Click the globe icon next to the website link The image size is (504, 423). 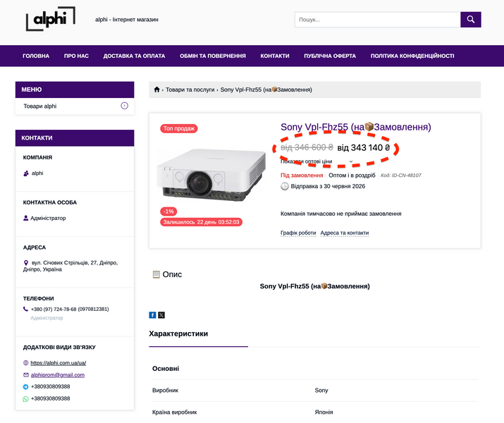pos(26,363)
